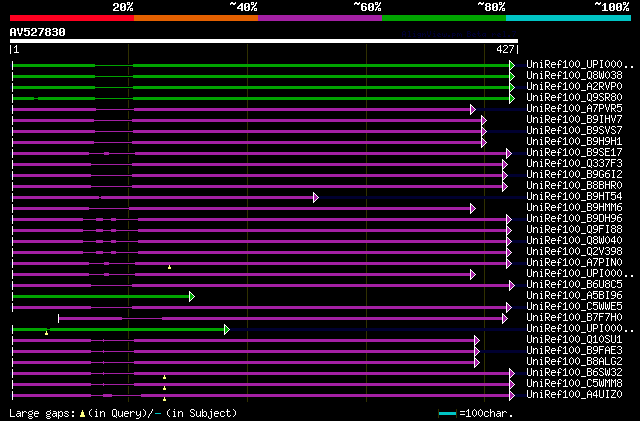Click the green ~80% identity color segment
Screen dimensions: 640x421
click(x=444, y=18)
